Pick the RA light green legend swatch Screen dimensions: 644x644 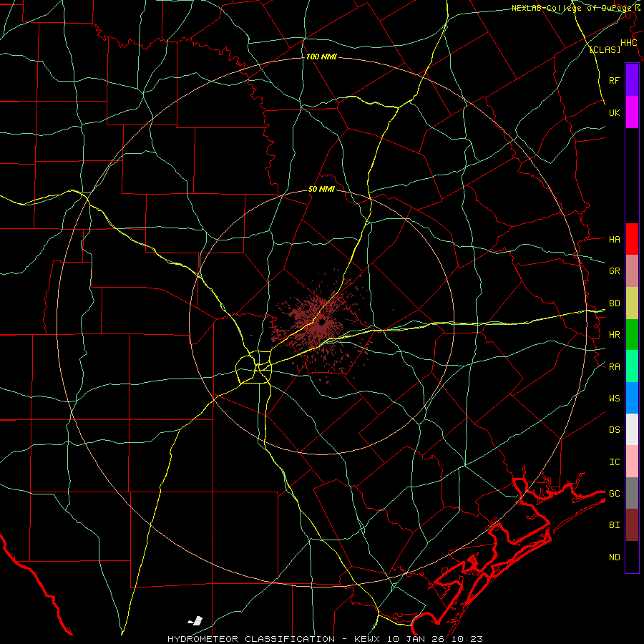tap(632, 366)
